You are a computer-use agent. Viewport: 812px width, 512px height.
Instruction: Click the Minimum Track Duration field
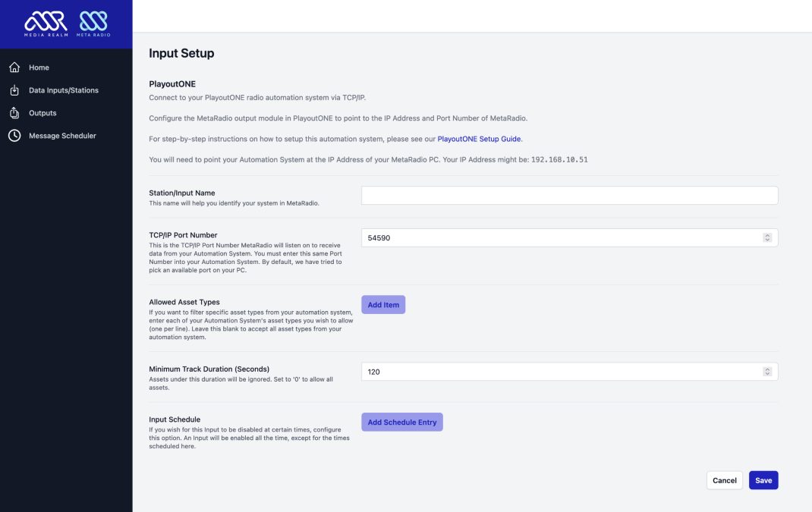[x=562, y=372]
